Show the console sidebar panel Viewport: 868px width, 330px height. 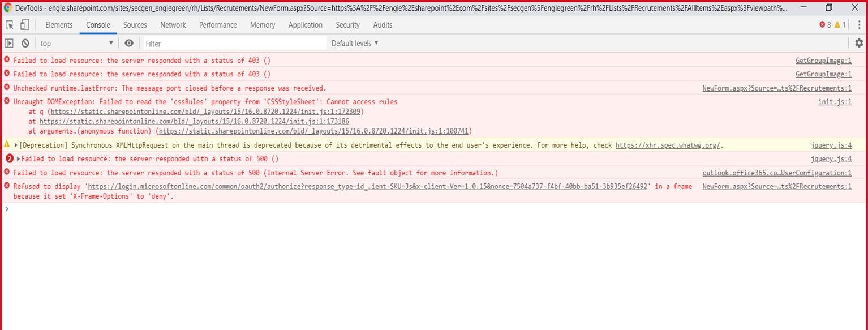click(x=9, y=43)
